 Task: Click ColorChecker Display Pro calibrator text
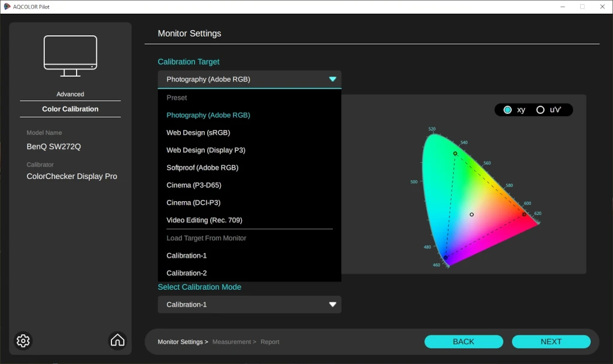[72, 177]
